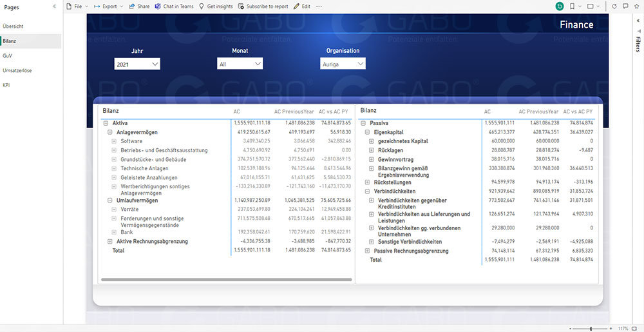
Task: Expand gezeichnetes Kapital row
Action: (372, 141)
